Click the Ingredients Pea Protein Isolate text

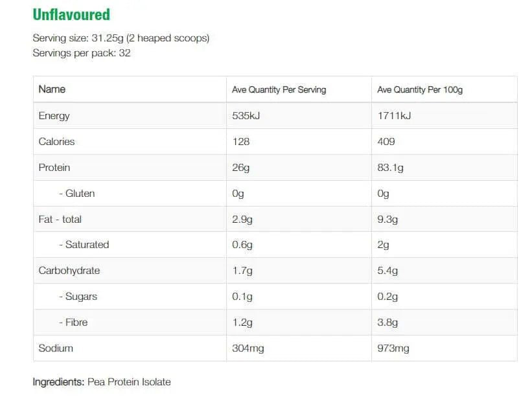pos(102,382)
